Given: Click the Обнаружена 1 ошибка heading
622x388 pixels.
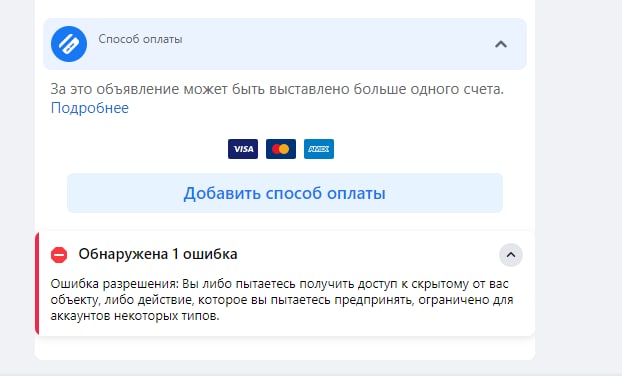Looking at the screenshot, I should pos(158,254).
